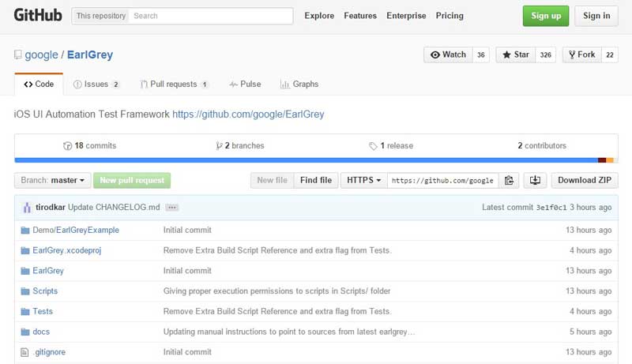Viewport: 632px width, 364px height.
Task: Open the HTTPS protocol dropdown
Action: (x=364, y=180)
